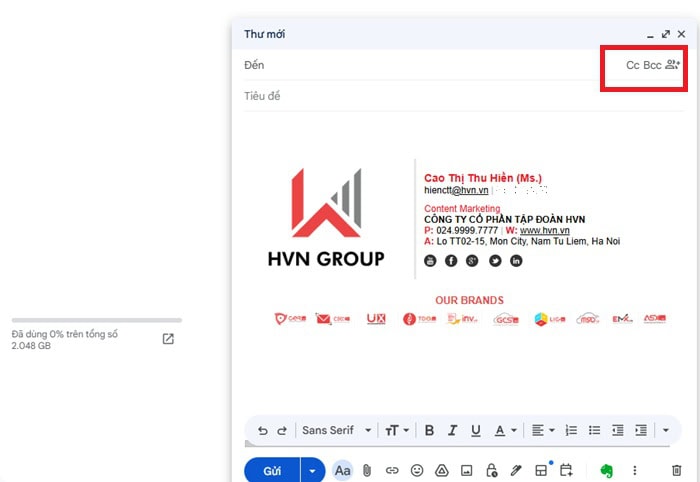Click the LinkedIn social icon in signature
The width and height of the screenshot is (700, 482).
[516, 261]
